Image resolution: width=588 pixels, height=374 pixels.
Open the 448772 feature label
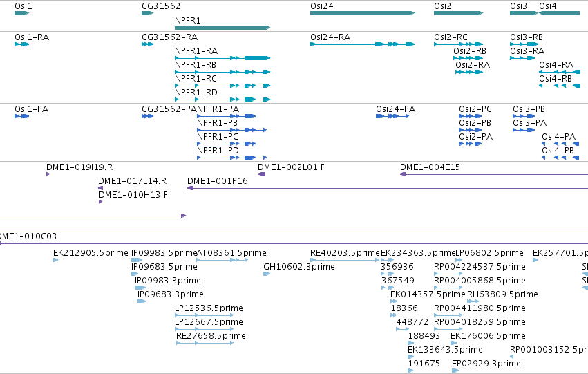pyautogui.click(x=412, y=323)
